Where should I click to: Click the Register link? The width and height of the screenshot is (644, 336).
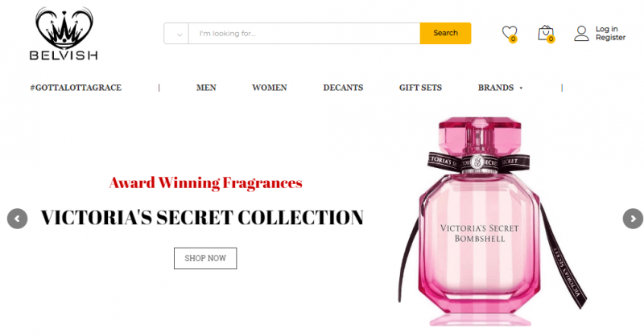(x=610, y=37)
